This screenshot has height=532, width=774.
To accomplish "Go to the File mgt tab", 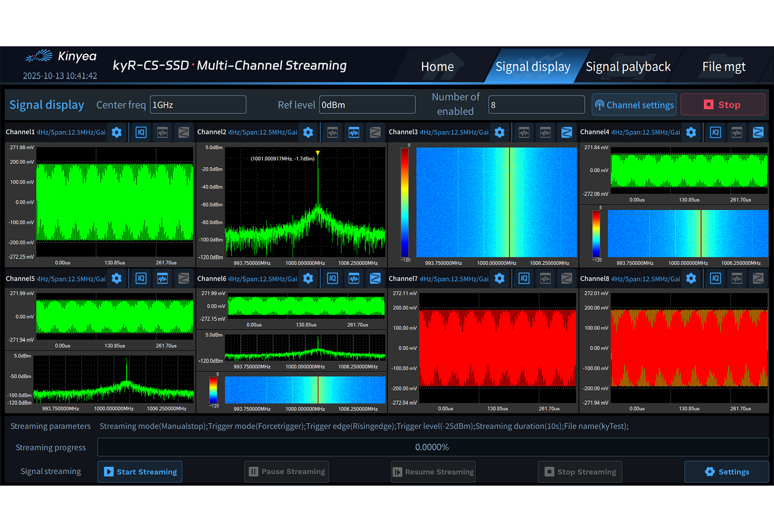I will point(723,66).
